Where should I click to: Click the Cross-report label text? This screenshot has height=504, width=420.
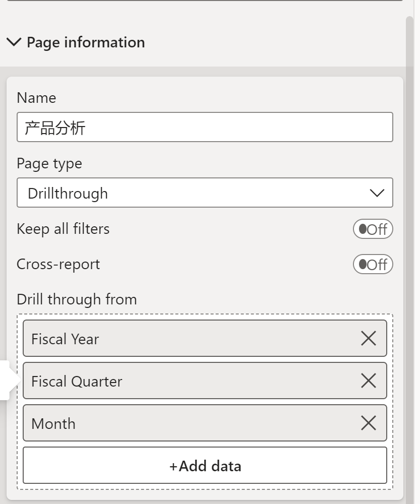[58, 264]
